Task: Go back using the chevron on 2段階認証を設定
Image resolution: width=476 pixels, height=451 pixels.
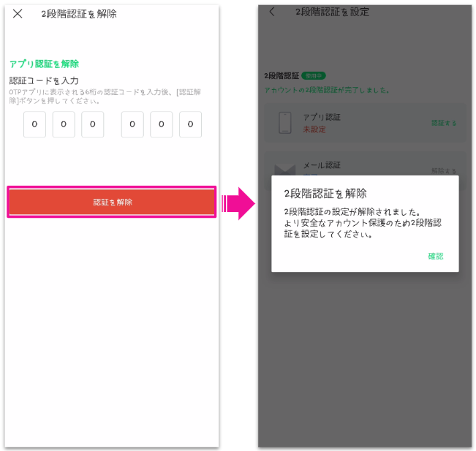Action: 272,12
